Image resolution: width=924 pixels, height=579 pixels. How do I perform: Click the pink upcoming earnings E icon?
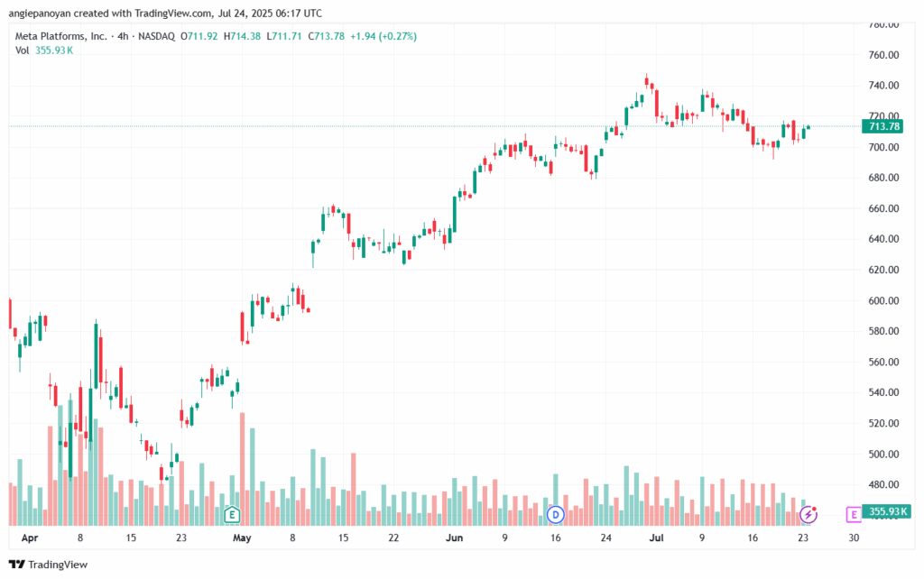point(854,515)
